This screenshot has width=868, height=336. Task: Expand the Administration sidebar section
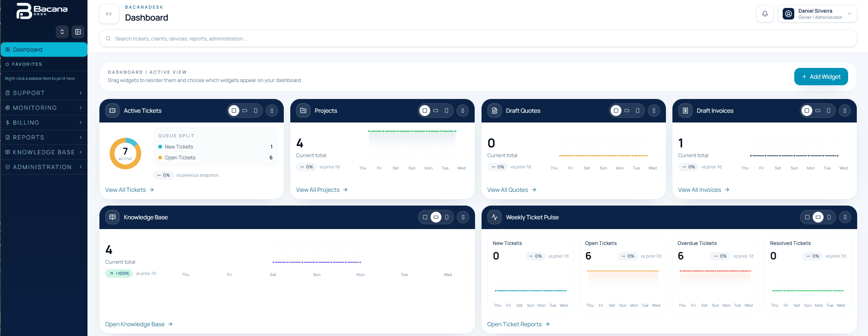pyautogui.click(x=44, y=167)
